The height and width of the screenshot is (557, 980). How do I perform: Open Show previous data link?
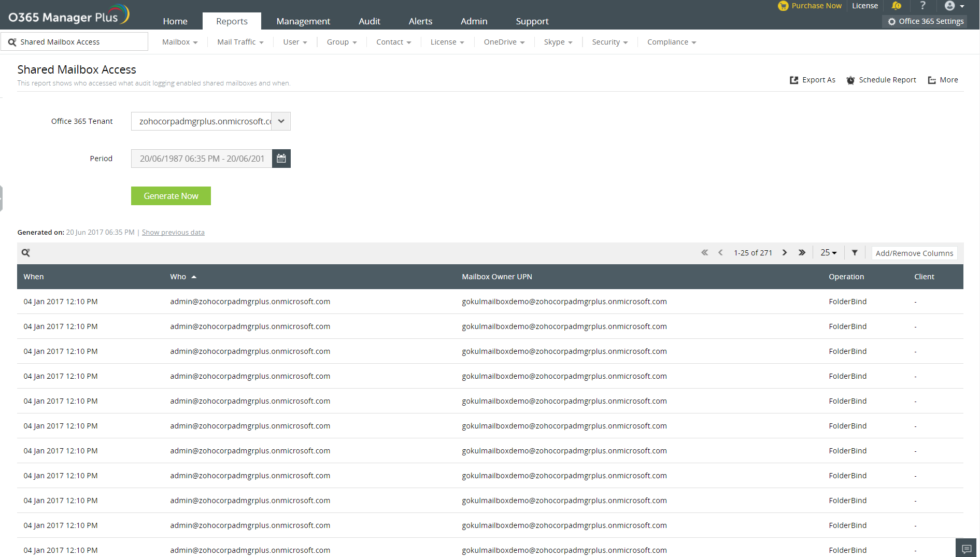click(173, 232)
